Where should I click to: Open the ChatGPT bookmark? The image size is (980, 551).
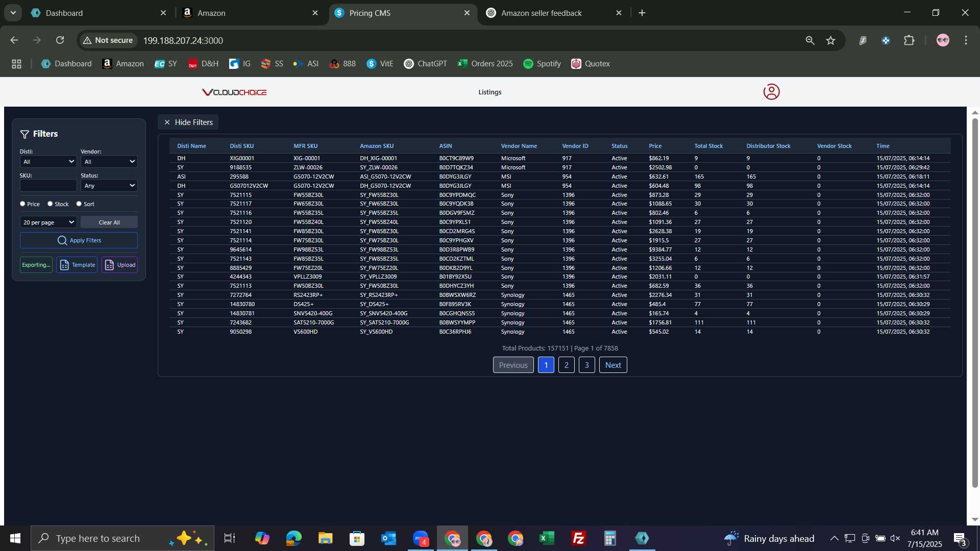click(x=426, y=64)
